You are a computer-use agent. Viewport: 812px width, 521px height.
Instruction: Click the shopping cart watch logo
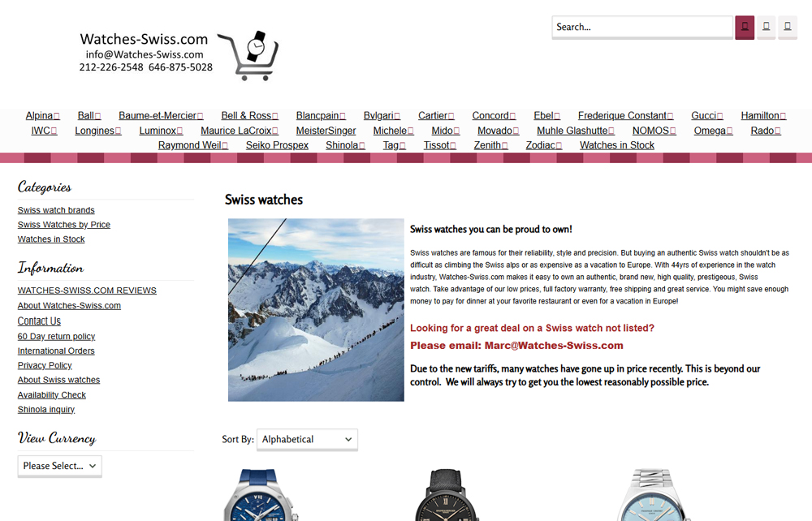[248, 55]
